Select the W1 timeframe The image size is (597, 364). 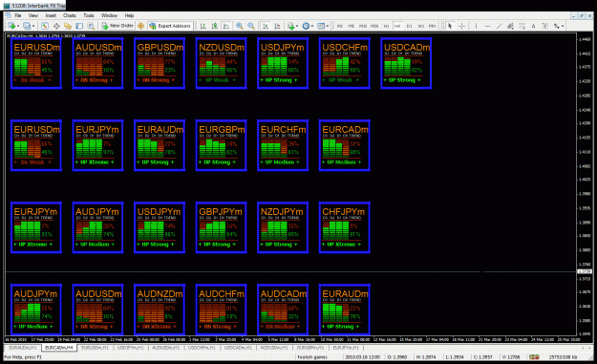pyautogui.click(x=420, y=26)
